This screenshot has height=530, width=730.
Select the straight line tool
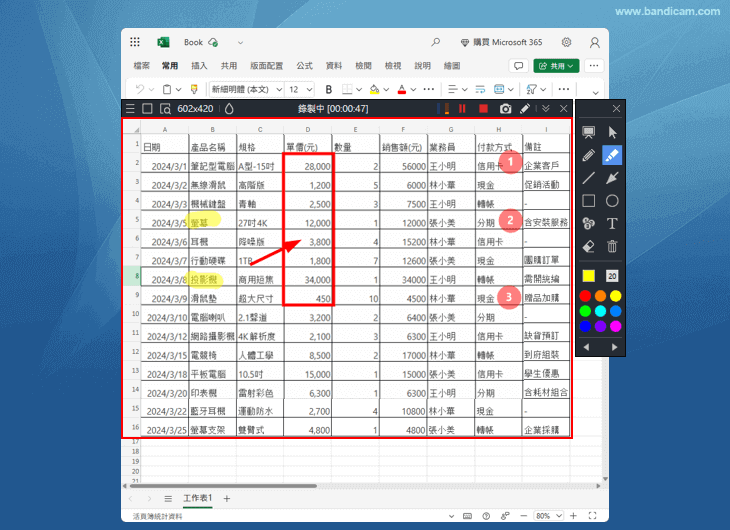pos(588,178)
